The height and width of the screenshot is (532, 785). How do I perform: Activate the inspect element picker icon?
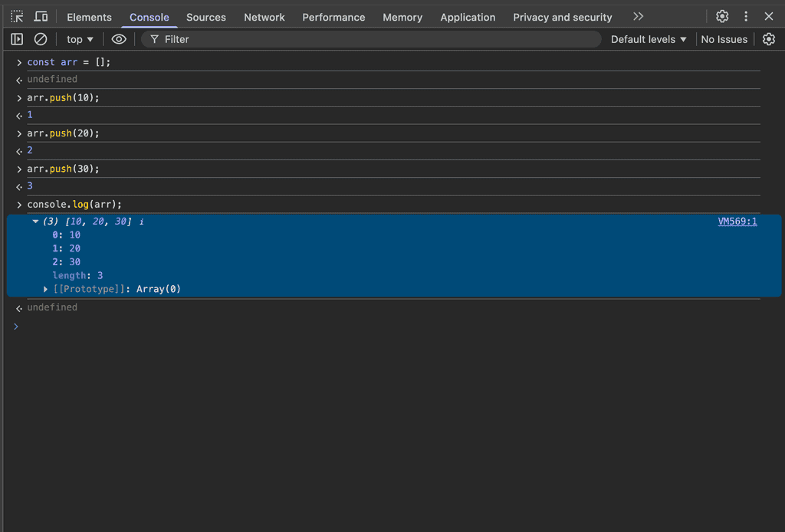pyautogui.click(x=17, y=17)
